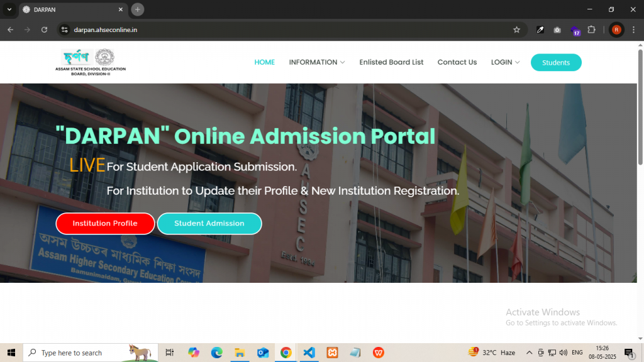644x362 pixels.
Task: Open the weather widget showing 32°C Haze
Action: tap(492, 353)
